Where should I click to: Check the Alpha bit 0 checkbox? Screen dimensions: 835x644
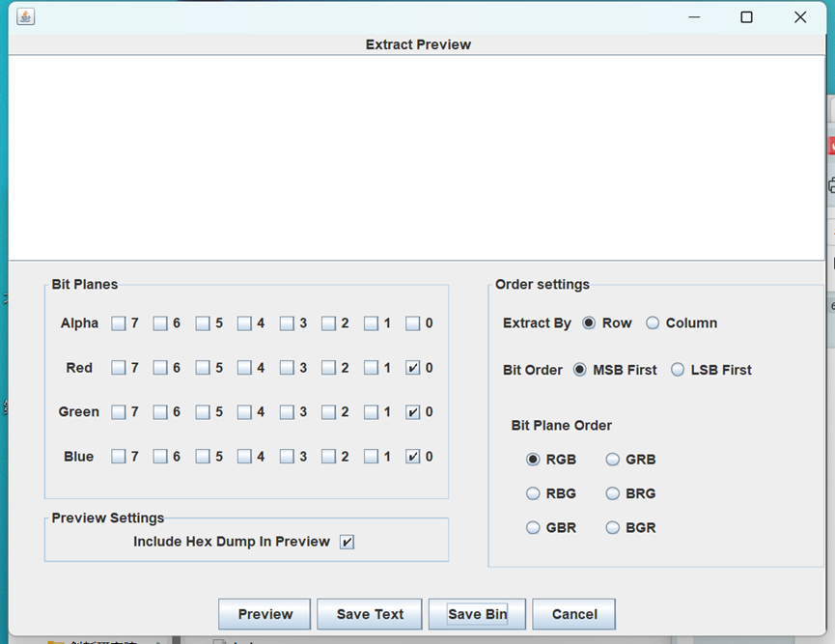[x=413, y=323]
